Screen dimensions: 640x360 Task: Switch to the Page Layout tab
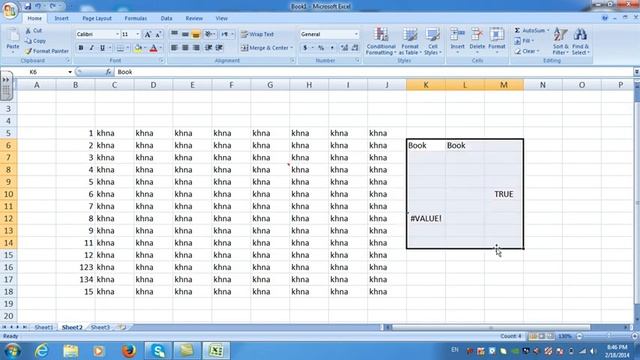tap(97, 18)
